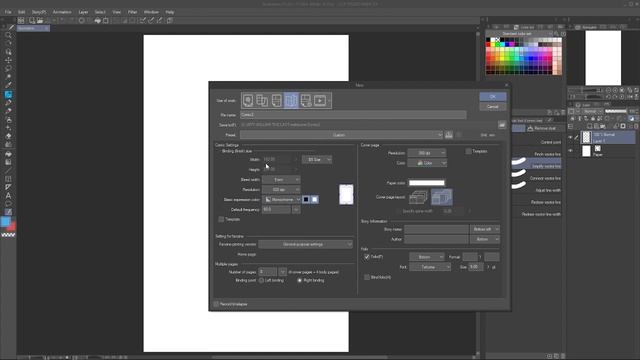
Task: Select the Auto select wand tool
Action: (x=8, y=77)
